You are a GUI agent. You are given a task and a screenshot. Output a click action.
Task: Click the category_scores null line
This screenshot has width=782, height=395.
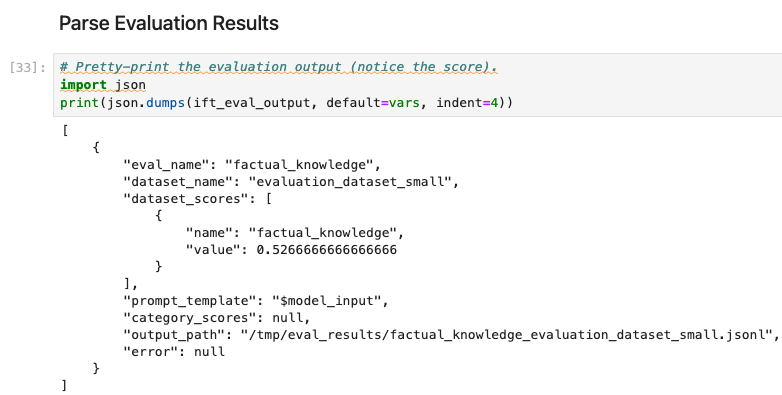pos(216,318)
